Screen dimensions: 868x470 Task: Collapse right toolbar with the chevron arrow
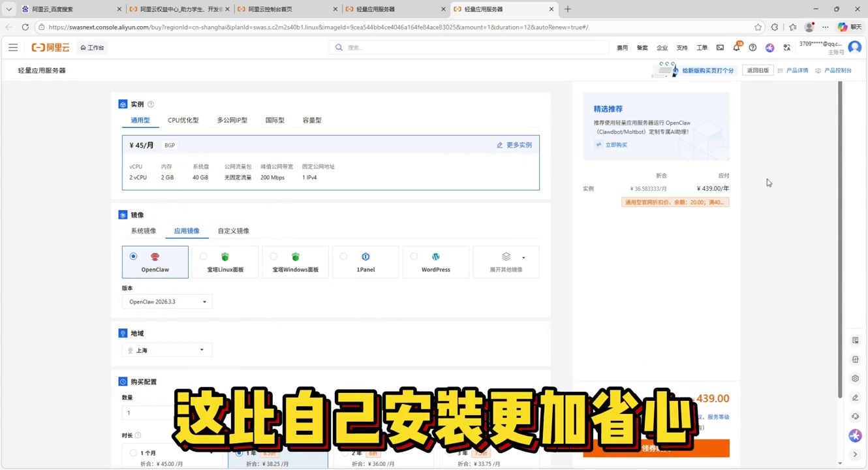click(x=855, y=454)
